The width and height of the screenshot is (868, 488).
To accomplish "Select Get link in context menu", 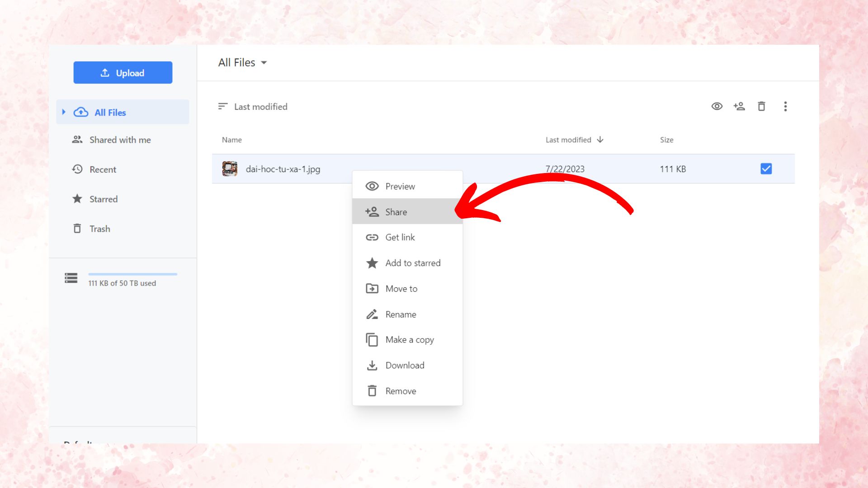I will coord(400,237).
